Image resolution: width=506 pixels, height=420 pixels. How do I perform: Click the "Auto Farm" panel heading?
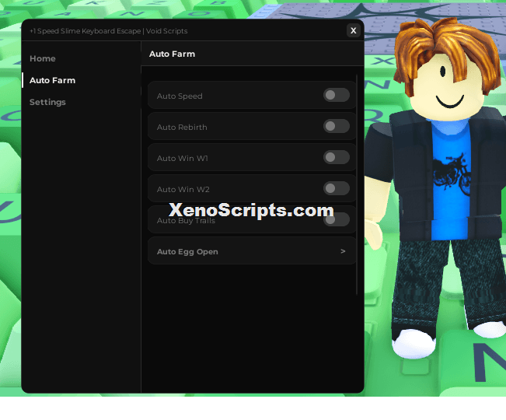172,54
